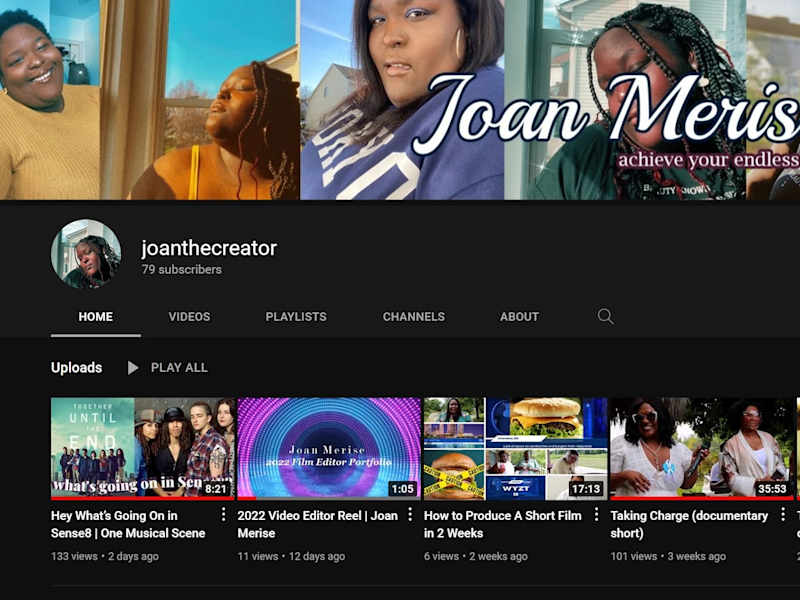800x600 pixels.
Task: Open options menu for How to Produce video
Action: tap(596, 515)
